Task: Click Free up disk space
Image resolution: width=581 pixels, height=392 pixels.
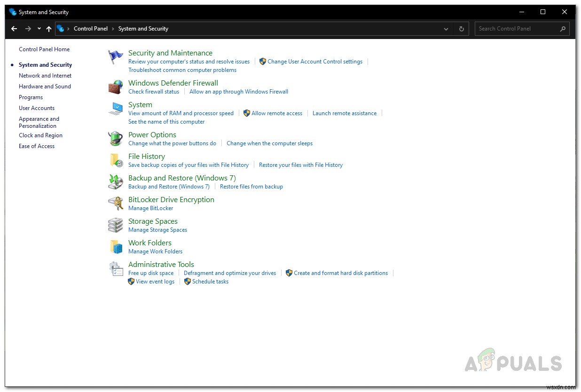Action: pyautogui.click(x=151, y=273)
